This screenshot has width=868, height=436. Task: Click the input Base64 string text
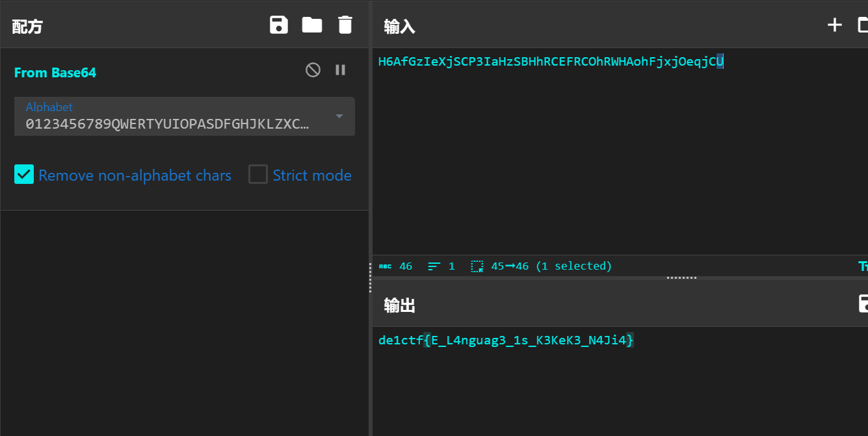click(x=551, y=62)
